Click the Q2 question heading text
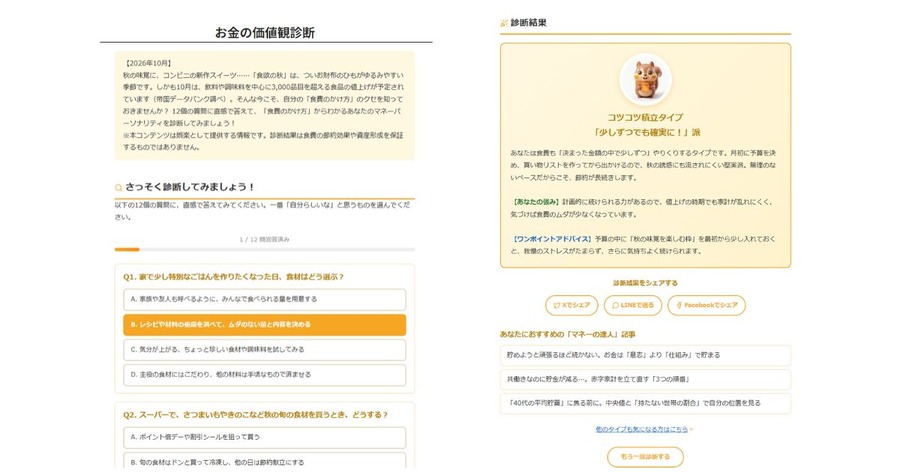The height and width of the screenshot is (472, 900). (x=255, y=415)
